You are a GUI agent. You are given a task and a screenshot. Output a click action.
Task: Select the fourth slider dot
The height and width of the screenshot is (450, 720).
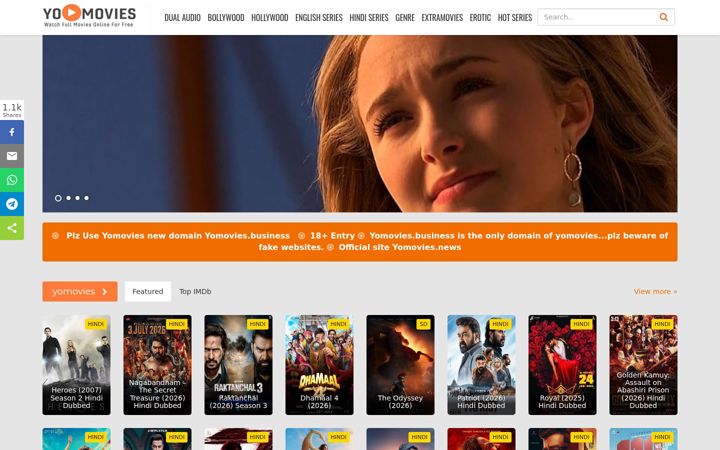[x=86, y=198]
